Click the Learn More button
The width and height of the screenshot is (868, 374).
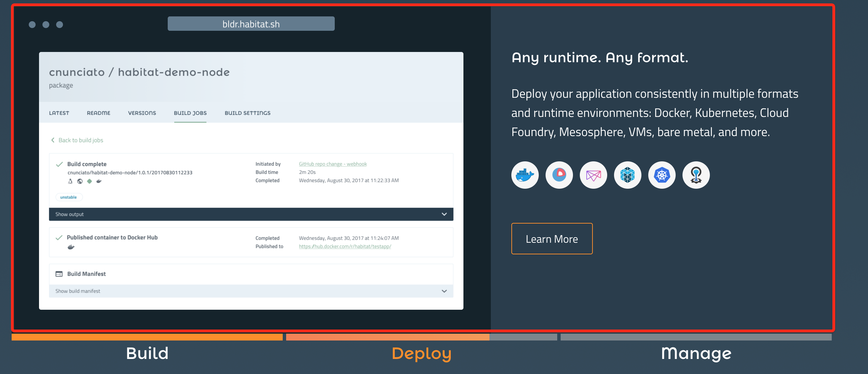[552, 239]
